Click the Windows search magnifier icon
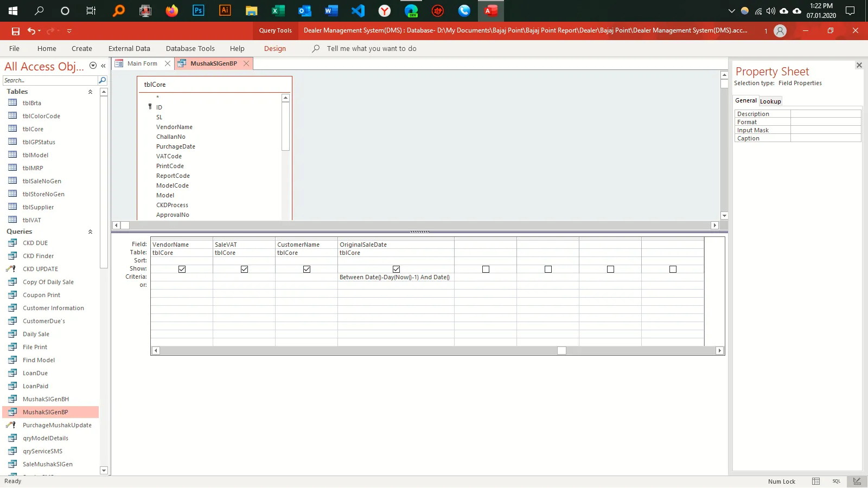This screenshot has height=488, width=868. (x=39, y=10)
